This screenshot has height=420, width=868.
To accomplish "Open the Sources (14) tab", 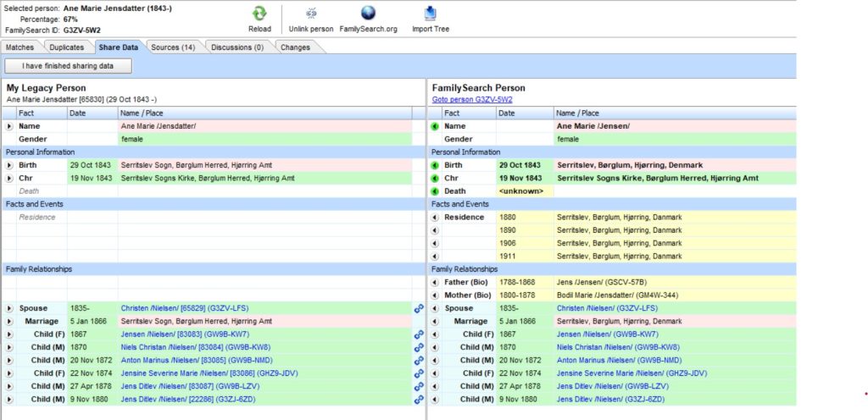I will click(173, 47).
